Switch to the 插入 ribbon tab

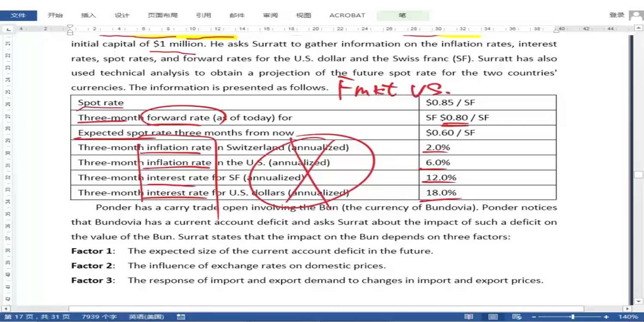point(88,15)
